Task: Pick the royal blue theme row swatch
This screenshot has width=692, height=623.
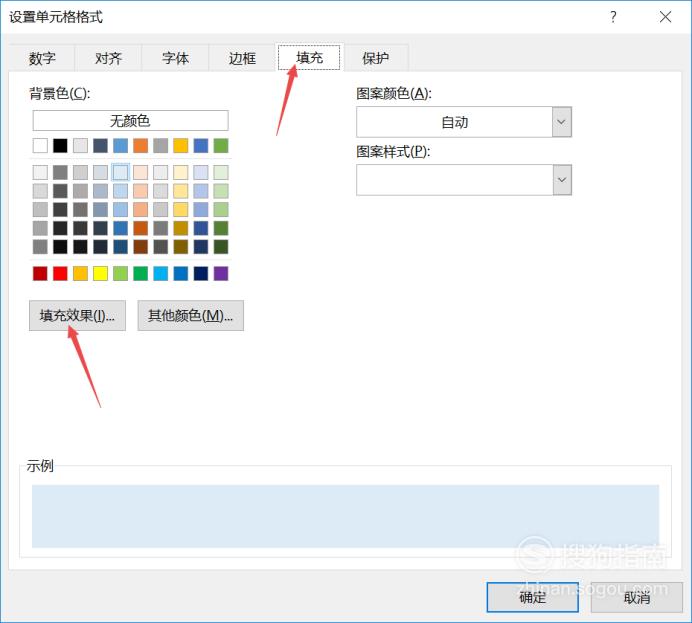Action: coord(201,146)
